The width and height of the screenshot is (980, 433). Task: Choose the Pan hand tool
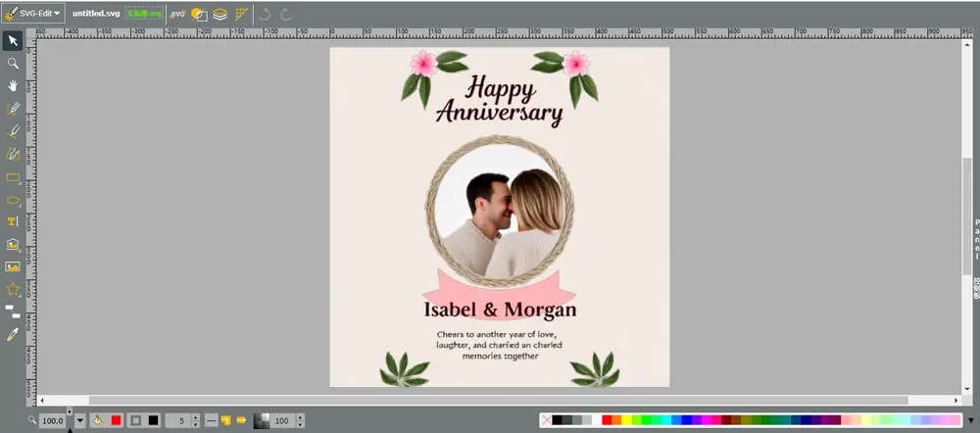(13, 85)
